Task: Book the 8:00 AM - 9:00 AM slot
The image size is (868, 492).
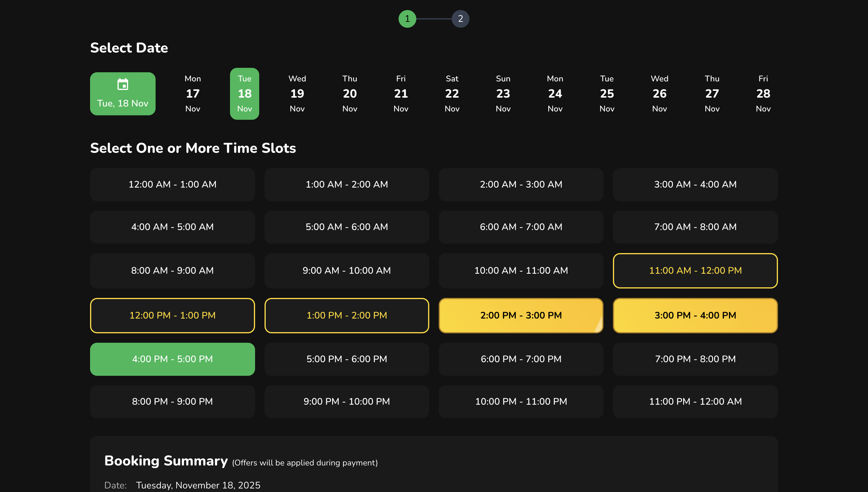Action: pyautogui.click(x=172, y=270)
